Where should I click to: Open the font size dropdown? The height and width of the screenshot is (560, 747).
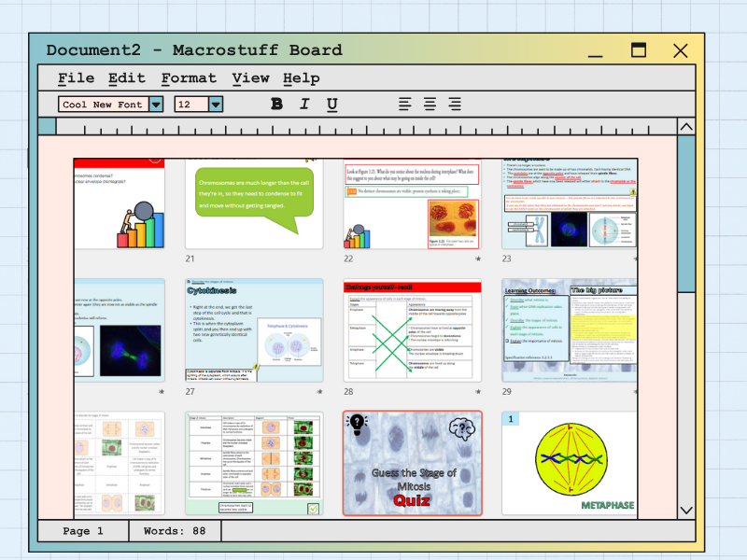click(x=216, y=105)
